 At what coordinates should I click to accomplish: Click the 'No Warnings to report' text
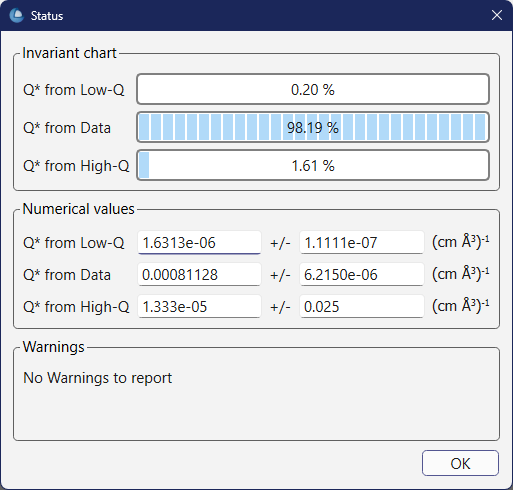(97, 378)
